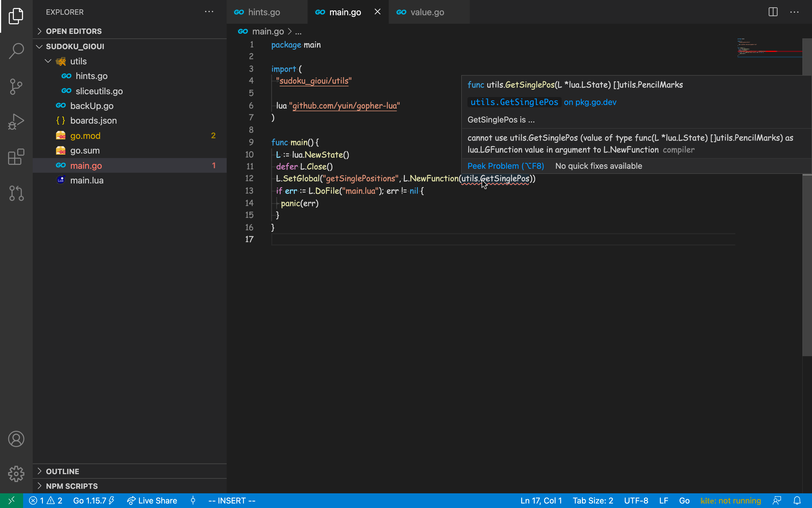Click main.go in the breadcrumb
The image size is (812, 508).
point(267,32)
